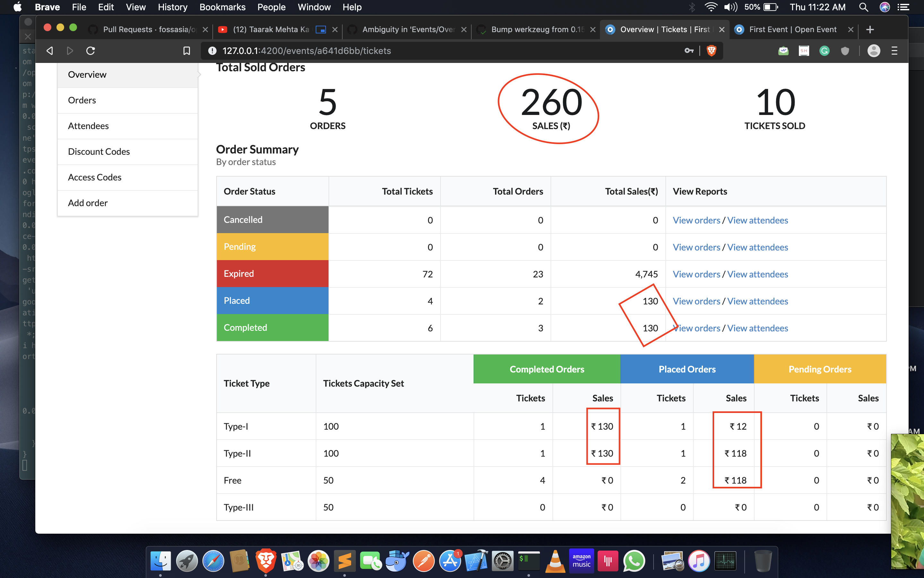This screenshot has height=578, width=924.
Task: Select Overview in the sidebar
Action: pos(127,74)
